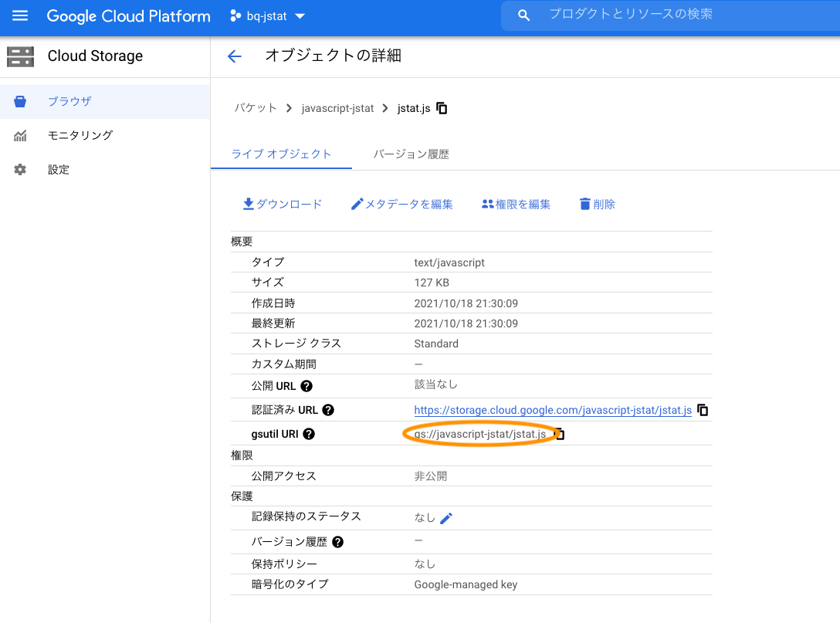The width and height of the screenshot is (840, 623).
Task: Select the gs://javascript-jstat/jstat.js text
Action: coord(480,434)
